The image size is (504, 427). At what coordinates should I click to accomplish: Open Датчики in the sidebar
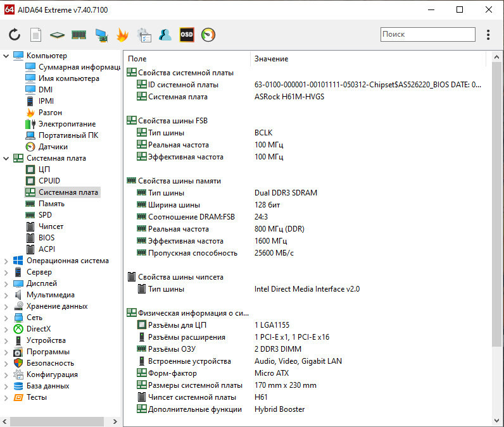[x=53, y=147]
